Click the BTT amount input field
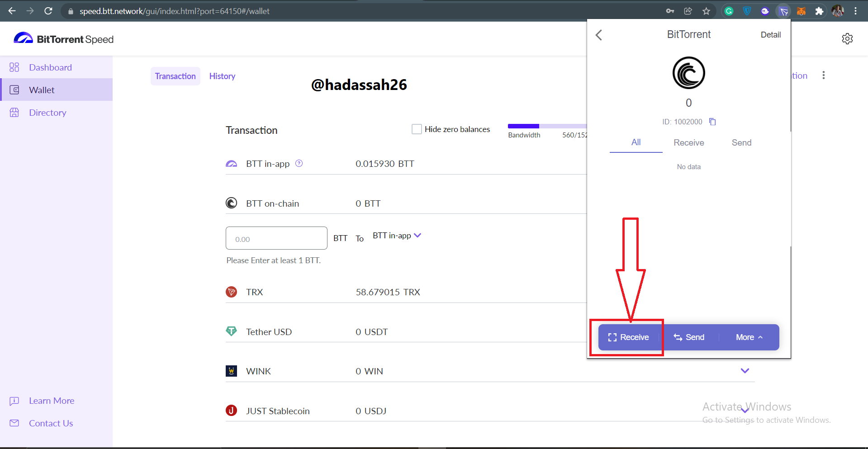This screenshot has width=868, height=449. coord(276,238)
